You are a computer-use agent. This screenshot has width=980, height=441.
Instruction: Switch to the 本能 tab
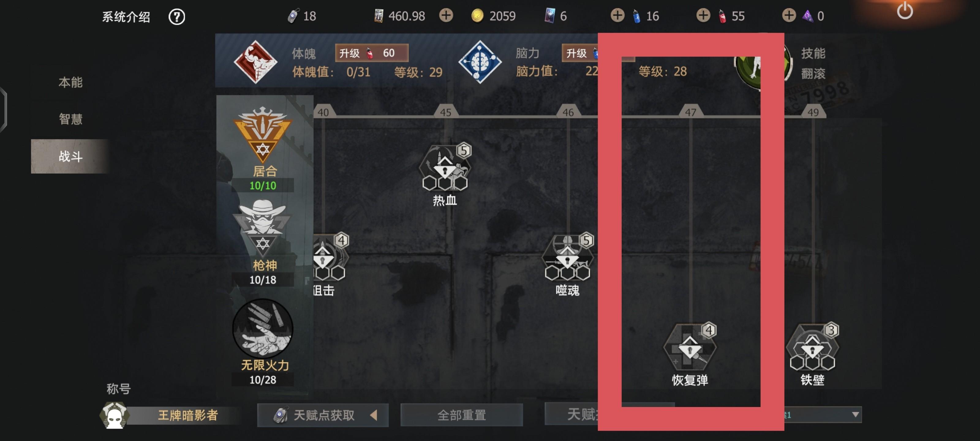click(x=70, y=83)
